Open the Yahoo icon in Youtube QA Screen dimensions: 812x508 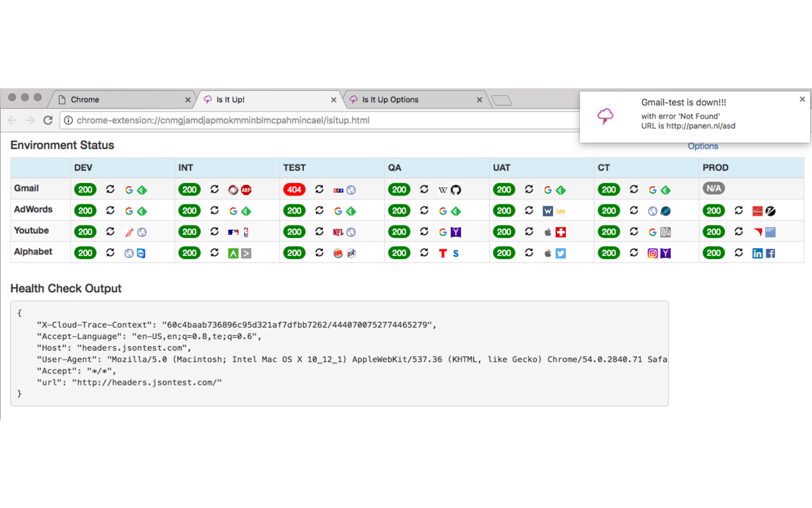pos(455,232)
